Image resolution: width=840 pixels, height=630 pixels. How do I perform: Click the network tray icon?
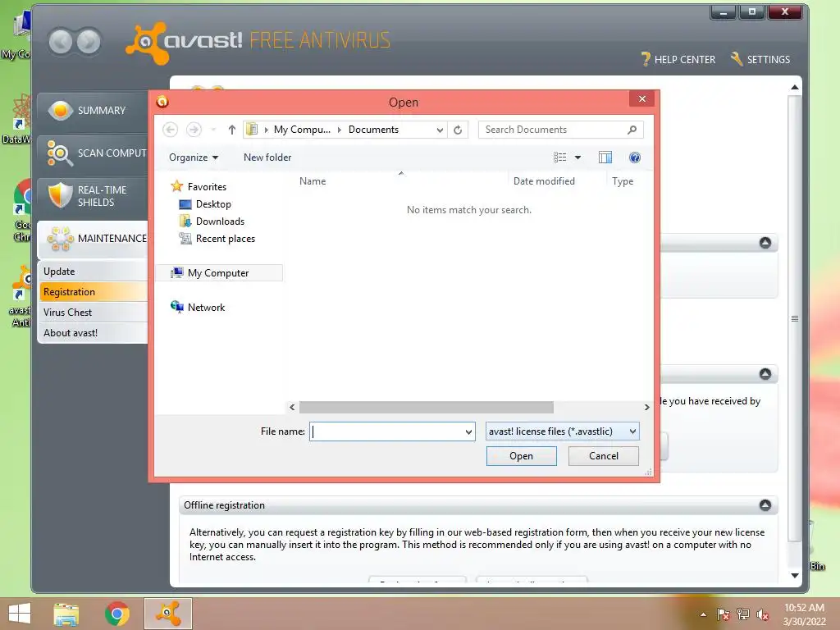pyautogui.click(x=743, y=614)
